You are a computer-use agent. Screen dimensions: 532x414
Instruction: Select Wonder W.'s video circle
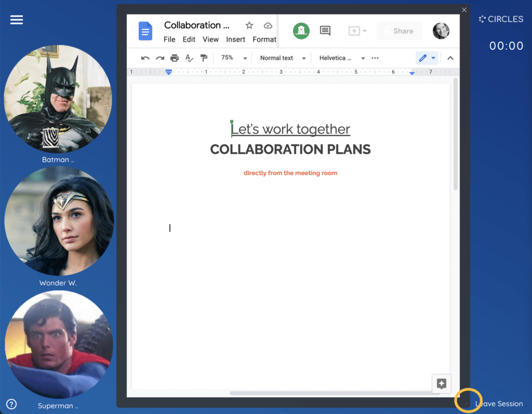coord(59,221)
